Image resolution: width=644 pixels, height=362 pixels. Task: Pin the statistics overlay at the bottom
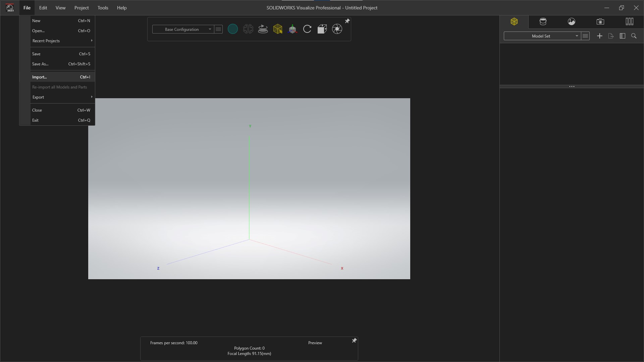point(354,341)
